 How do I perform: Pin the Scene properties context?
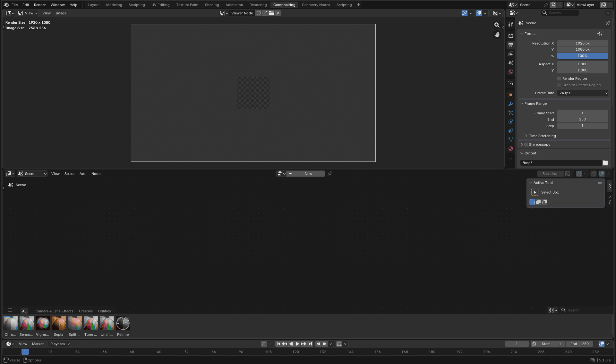point(608,23)
